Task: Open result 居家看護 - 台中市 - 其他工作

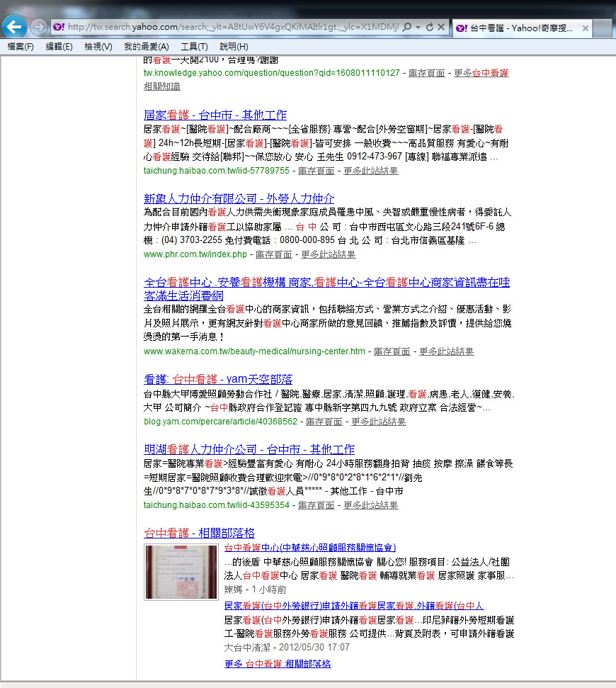Action: point(215,115)
